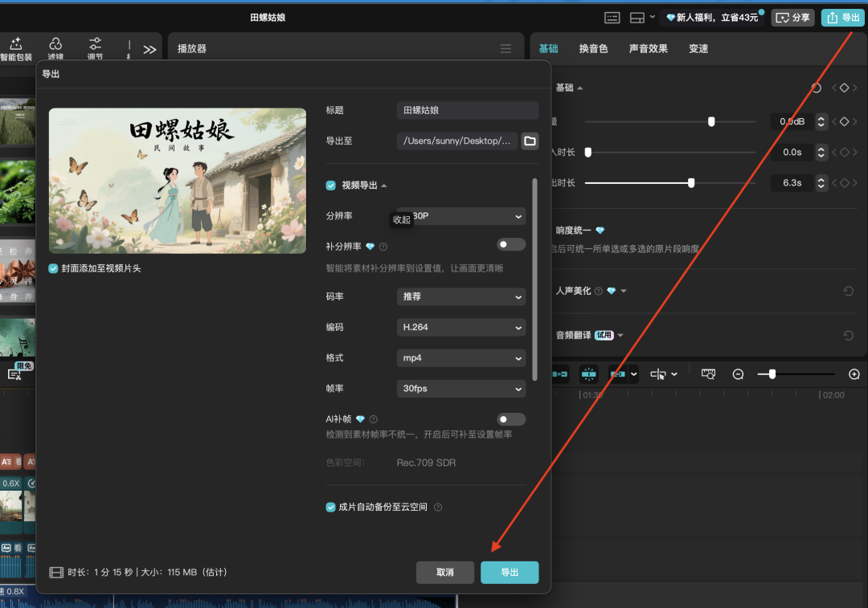Open the 编码 H.264 dropdown
This screenshot has width=868, height=608.
[461, 327]
